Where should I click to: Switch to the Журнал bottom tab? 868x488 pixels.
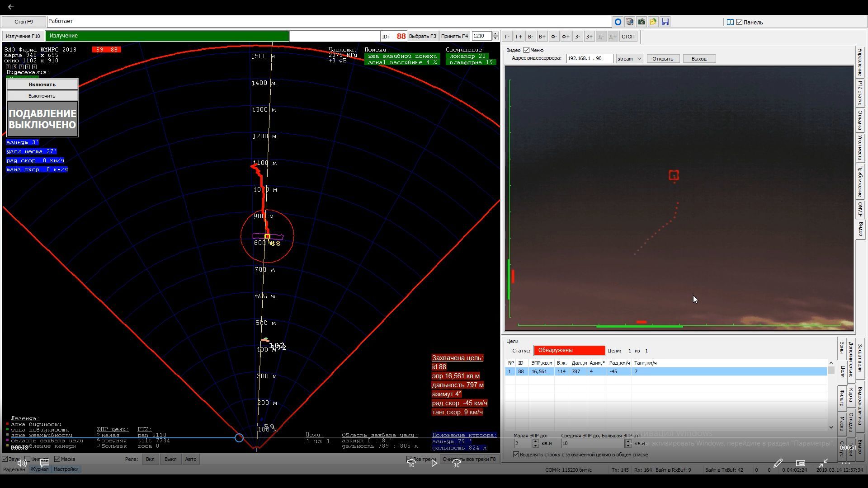point(39,469)
